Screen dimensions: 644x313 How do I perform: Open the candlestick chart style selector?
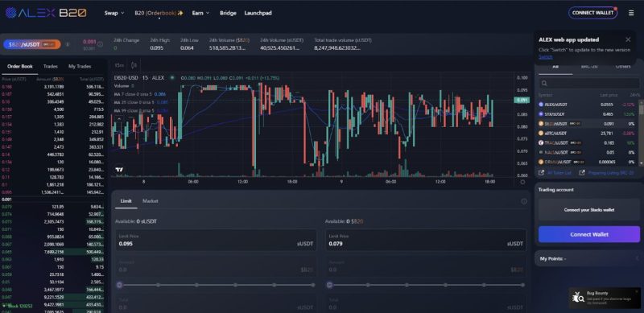[x=134, y=65]
